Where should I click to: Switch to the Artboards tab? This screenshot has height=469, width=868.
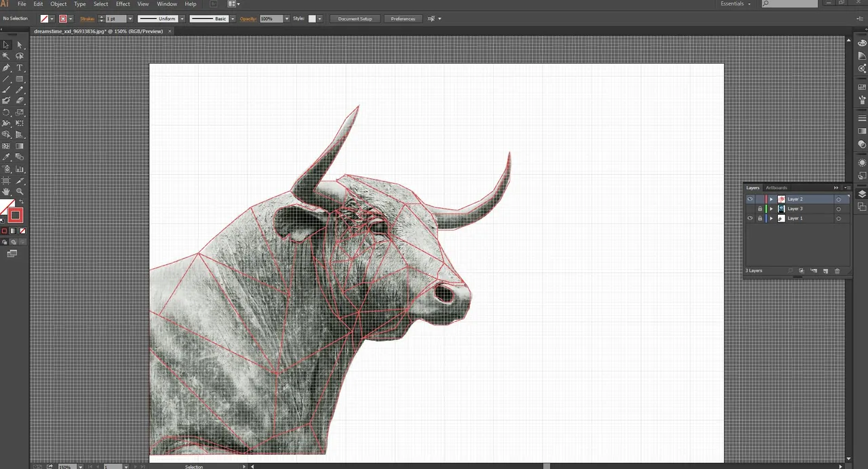(x=776, y=188)
